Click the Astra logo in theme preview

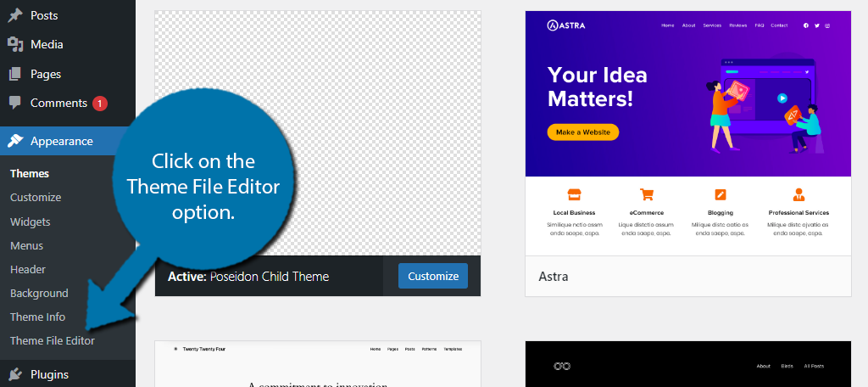(565, 25)
